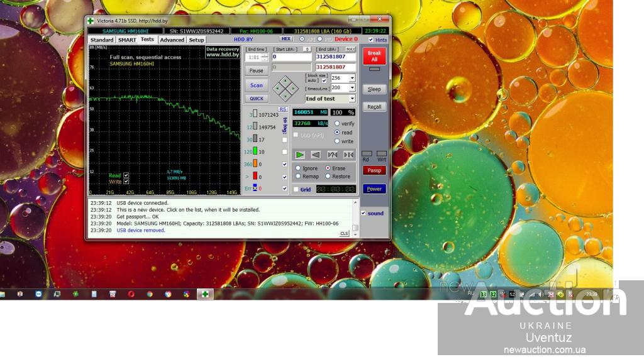Click the down arrow on the navigation diamond
Screen dimensions: 644x362
(x=286, y=96)
